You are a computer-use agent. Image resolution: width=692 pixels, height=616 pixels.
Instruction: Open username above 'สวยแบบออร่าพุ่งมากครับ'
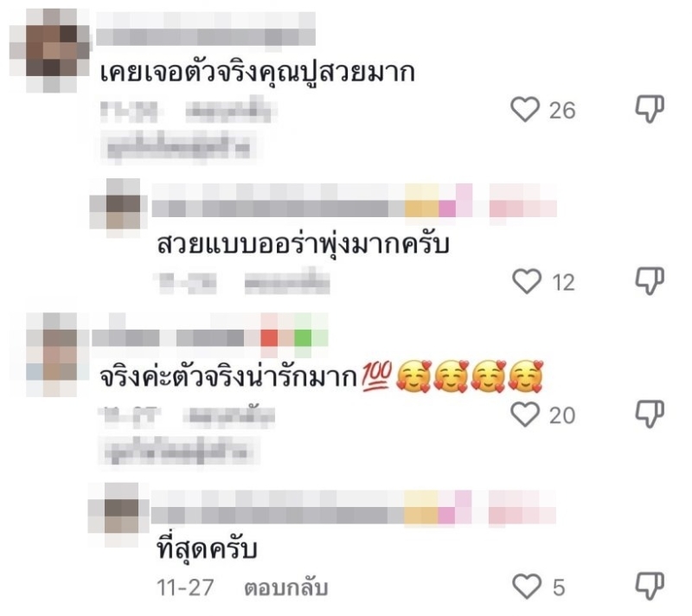(354, 201)
